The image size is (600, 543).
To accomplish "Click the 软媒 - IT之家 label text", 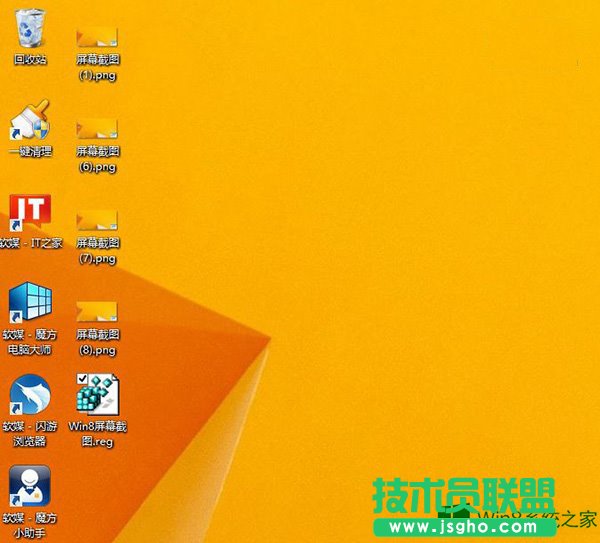I will [x=31, y=243].
